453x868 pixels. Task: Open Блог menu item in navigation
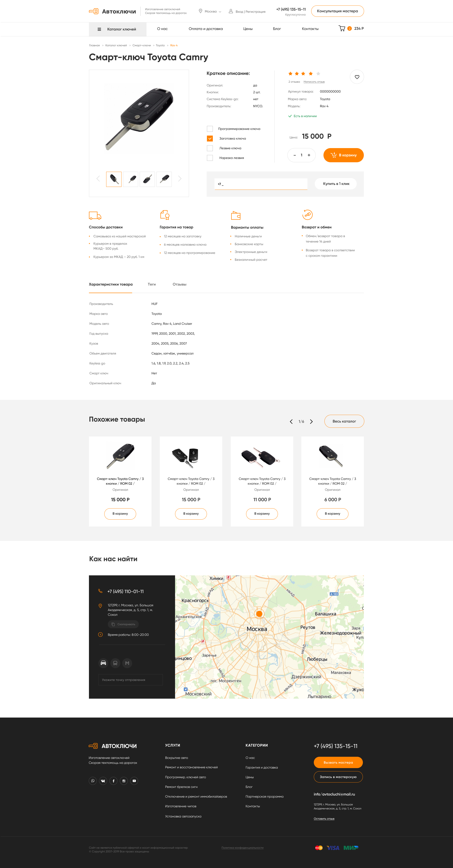(x=277, y=29)
